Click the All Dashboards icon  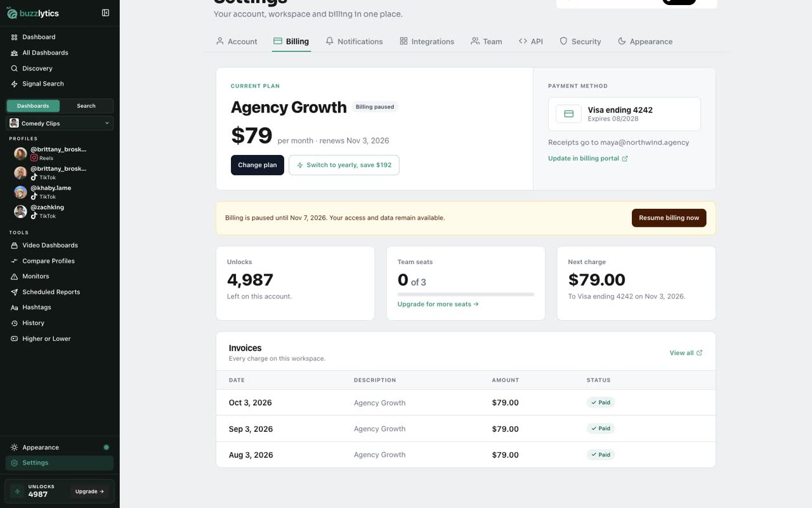tap(15, 53)
